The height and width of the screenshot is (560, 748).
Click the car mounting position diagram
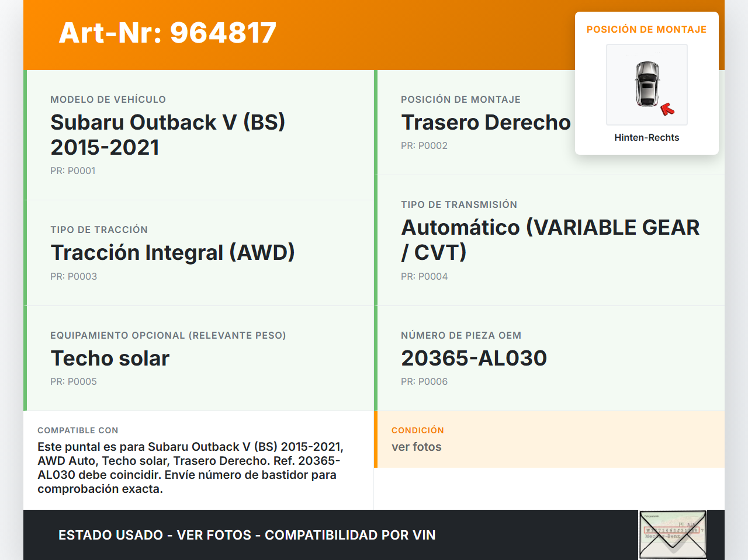point(646,84)
